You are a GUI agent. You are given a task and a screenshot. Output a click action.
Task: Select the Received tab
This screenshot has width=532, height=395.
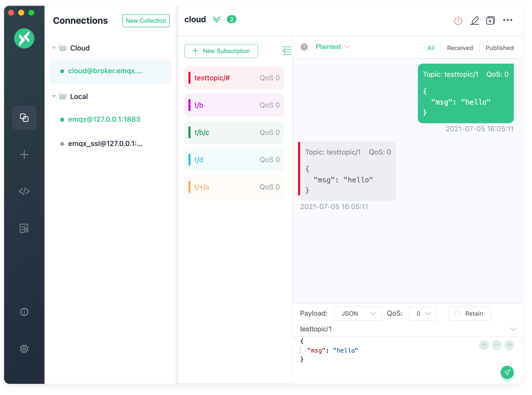(460, 48)
